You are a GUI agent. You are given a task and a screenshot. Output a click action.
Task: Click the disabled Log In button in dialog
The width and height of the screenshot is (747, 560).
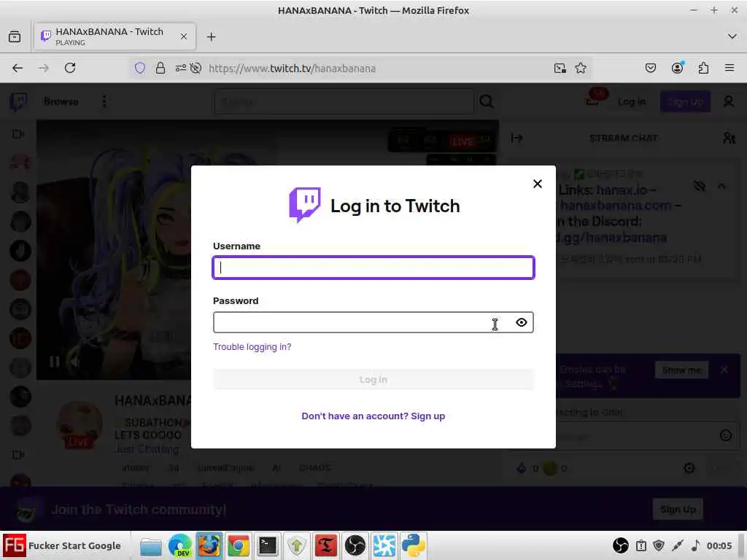pos(373,379)
